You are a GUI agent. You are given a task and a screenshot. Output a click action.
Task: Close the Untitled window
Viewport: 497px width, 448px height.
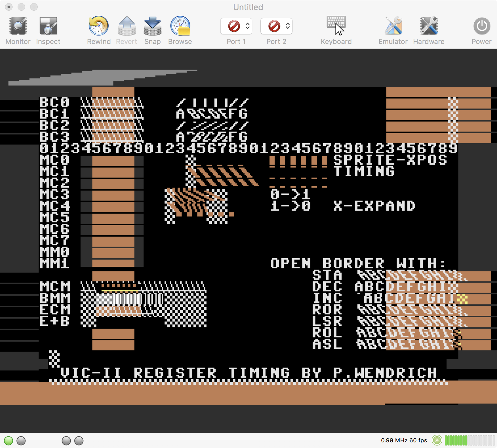(x=9, y=7)
